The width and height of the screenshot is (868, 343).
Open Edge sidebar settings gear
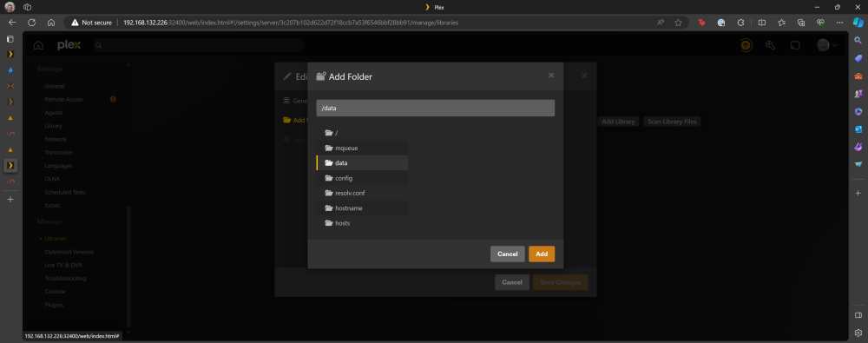click(x=858, y=333)
